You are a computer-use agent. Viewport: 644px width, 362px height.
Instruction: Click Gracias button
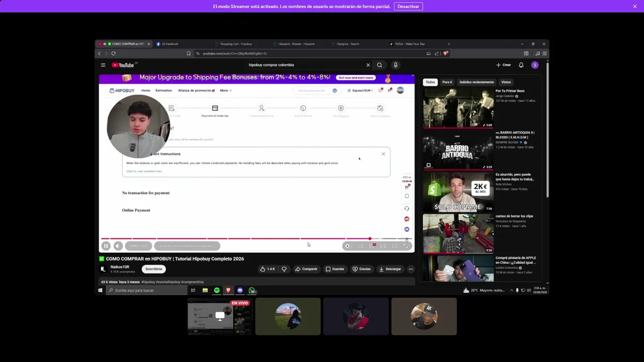(362, 269)
